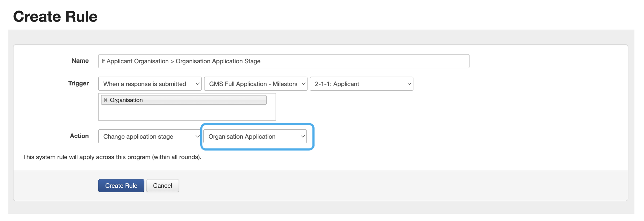Click the chevron on the GMS Full Application selector
644x221 pixels.
pyautogui.click(x=303, y=84)
